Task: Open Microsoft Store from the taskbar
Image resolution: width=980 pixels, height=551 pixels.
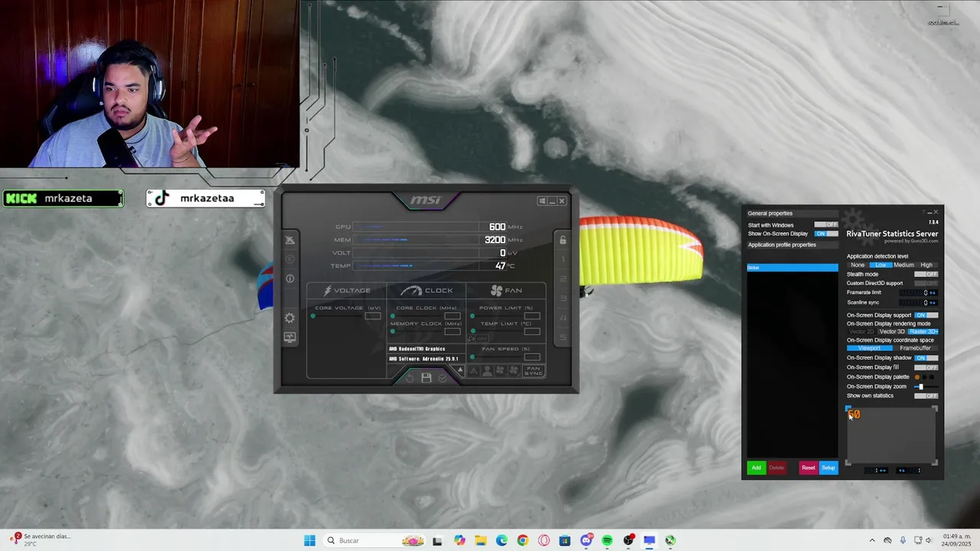Action: (565, 540)
